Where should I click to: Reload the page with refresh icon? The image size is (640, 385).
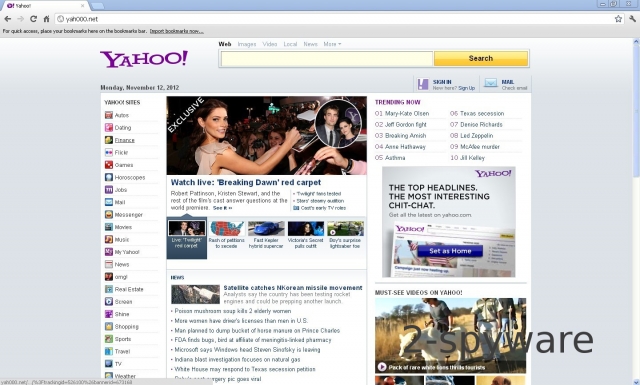pyautogui.click(x=33, y=19)
